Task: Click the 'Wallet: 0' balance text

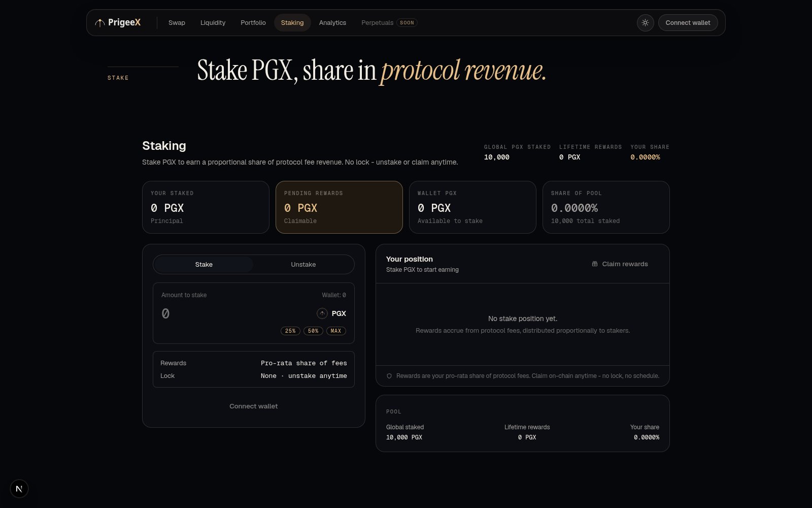Action: click(x=334, y=295)
